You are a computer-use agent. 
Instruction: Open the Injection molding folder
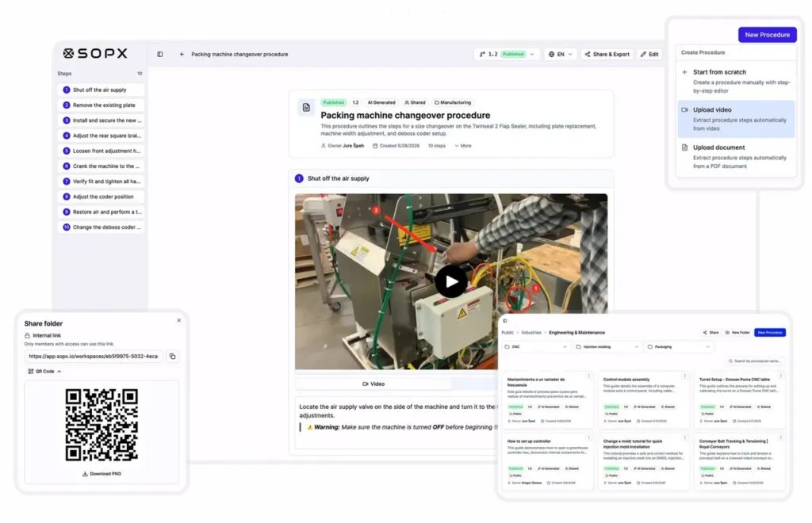tap(607, 346)
